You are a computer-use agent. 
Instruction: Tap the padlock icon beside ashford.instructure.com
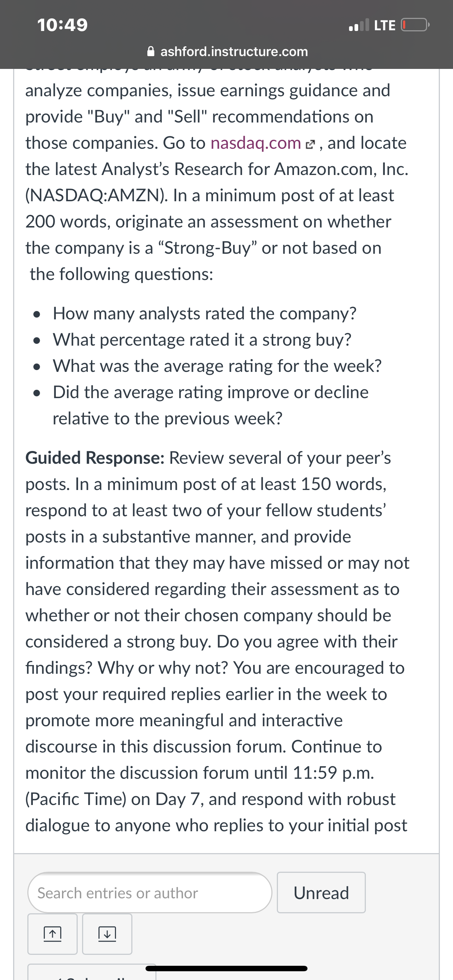tap(151, 51)
